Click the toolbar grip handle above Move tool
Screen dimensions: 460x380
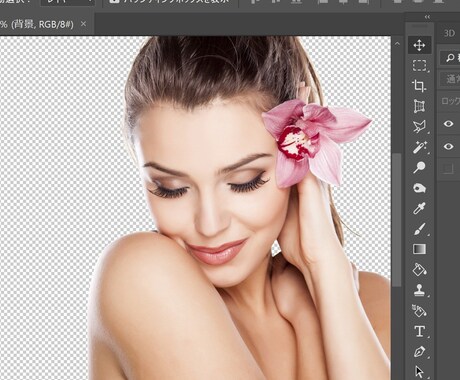click(419, 26)
